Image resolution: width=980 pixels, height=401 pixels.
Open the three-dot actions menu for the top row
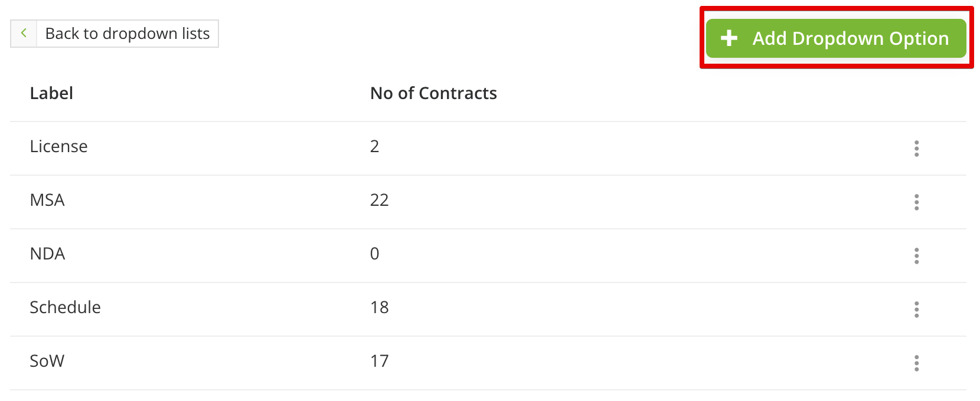click(917, 149)
